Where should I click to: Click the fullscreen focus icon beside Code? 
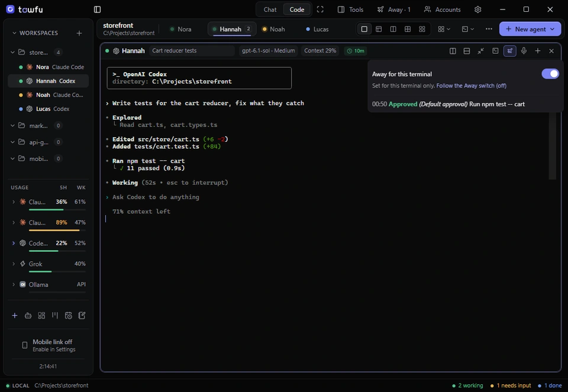(320, 9)
